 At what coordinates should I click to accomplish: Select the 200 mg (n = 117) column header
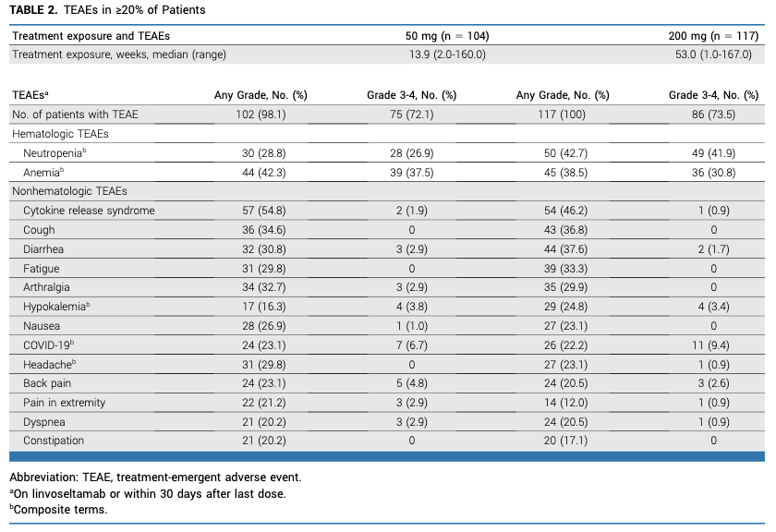point(713,36)
